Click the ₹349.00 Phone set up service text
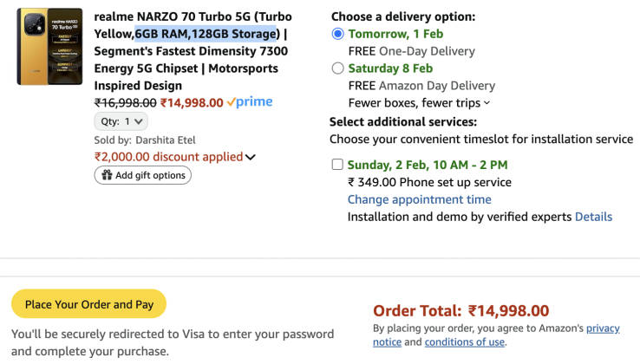Viewport: 640px width, 364px height. tap(429, 182)
